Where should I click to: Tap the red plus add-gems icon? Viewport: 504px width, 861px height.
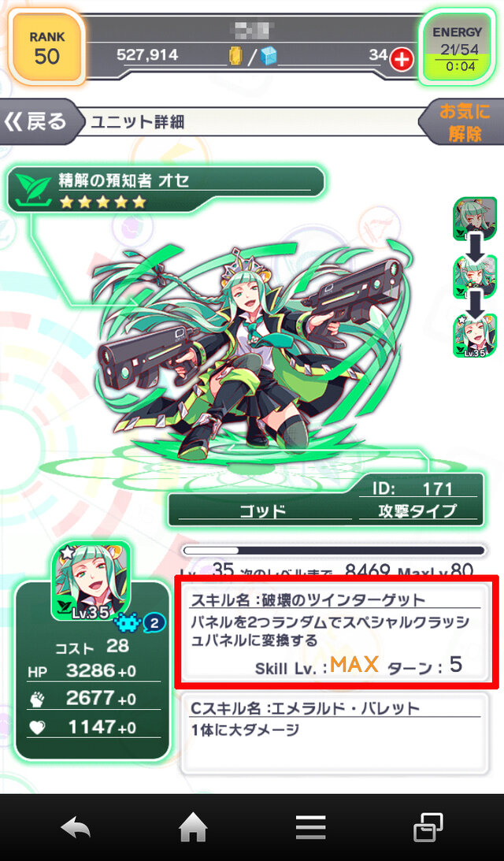coord(402,58)
